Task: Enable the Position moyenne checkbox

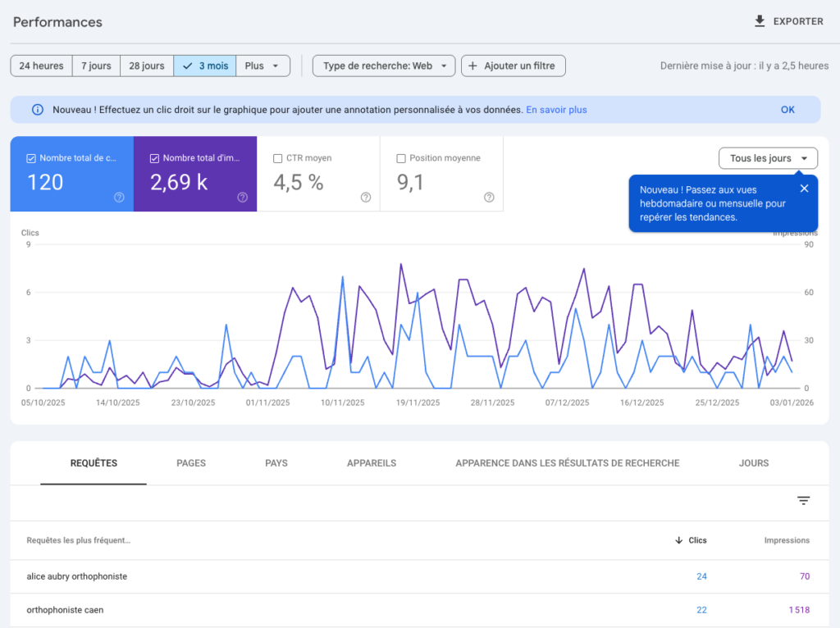Action: tap(401, 158)
